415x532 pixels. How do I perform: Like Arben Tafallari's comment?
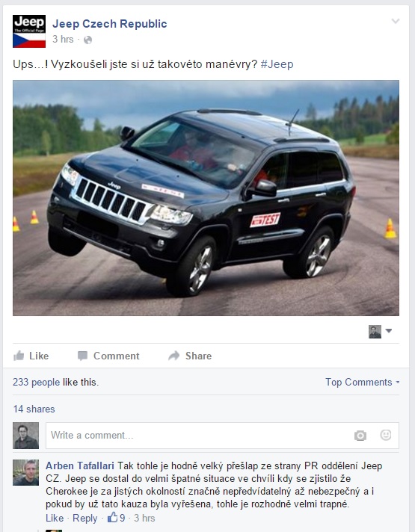point(55,518)
